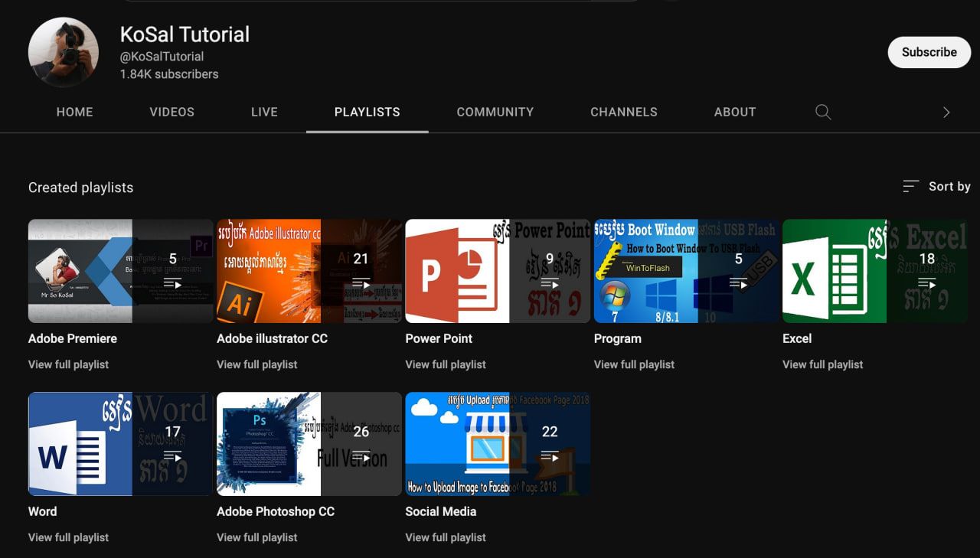Click playlist queue icon on Adobe Photoshop CC
The height and width of the screenshot is (558, 980).
tap(361, 456)
